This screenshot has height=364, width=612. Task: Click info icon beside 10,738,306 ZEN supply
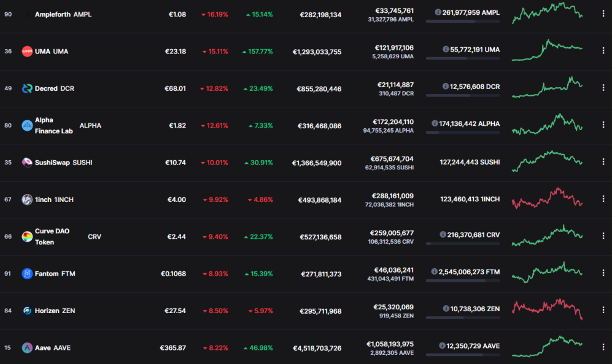click(x=446, y=309)
